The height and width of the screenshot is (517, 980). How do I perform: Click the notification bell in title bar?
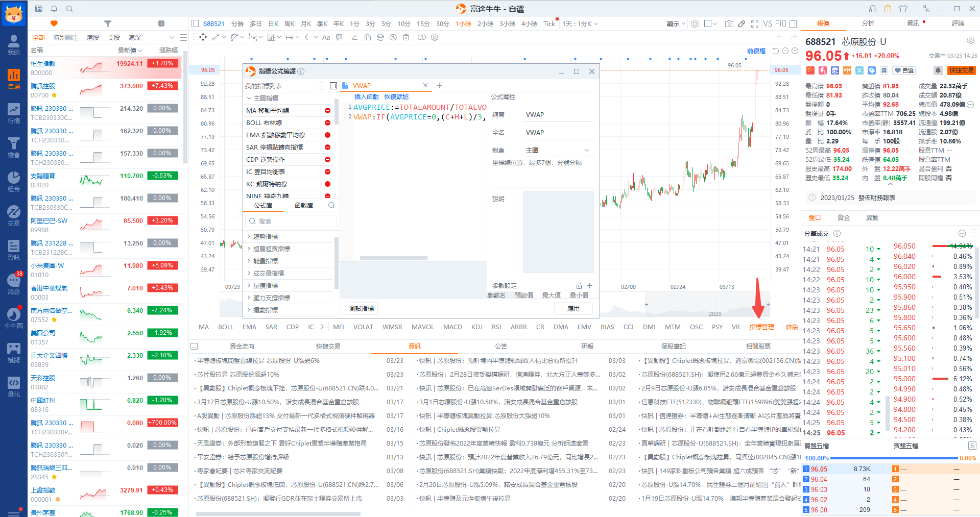[x=54, y=9]
